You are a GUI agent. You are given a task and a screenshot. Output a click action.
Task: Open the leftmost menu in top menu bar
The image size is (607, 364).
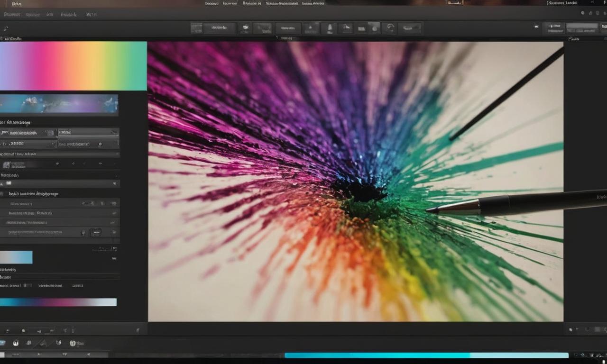[x=12, y=15]
